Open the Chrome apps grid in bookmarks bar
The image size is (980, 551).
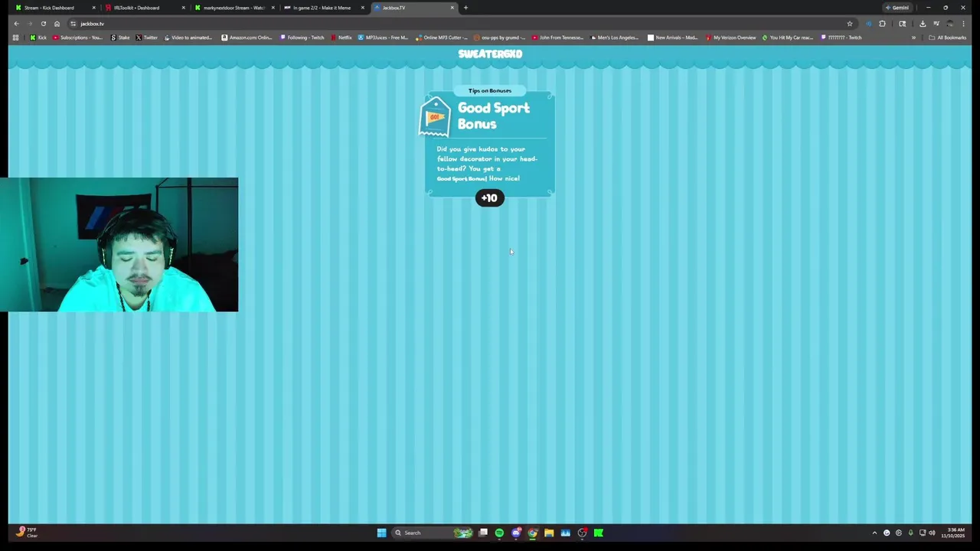click(15, 37)
